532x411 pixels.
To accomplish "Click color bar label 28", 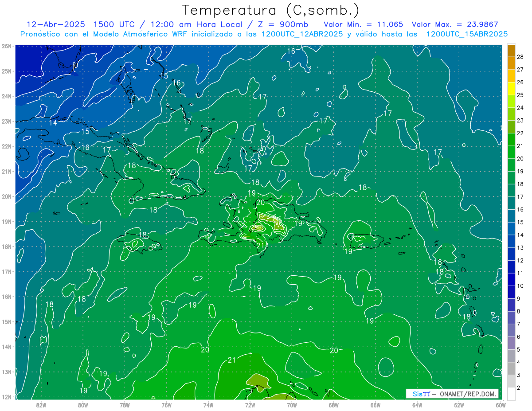I will [x=520, y=57].
